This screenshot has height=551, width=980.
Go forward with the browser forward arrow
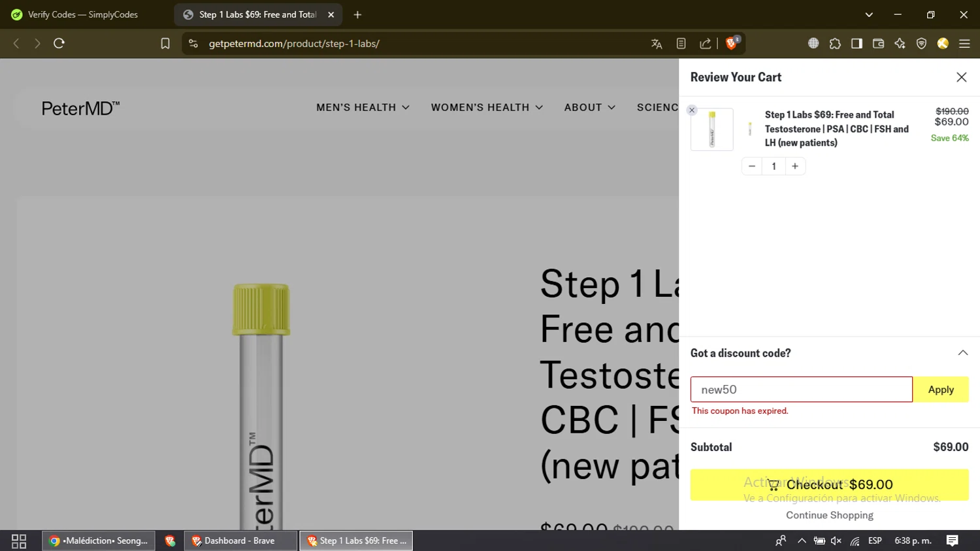[x=37, y=43]
